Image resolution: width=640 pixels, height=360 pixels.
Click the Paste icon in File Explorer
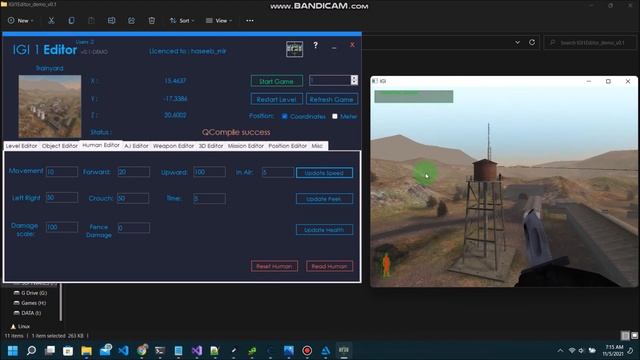click(91, 20)
